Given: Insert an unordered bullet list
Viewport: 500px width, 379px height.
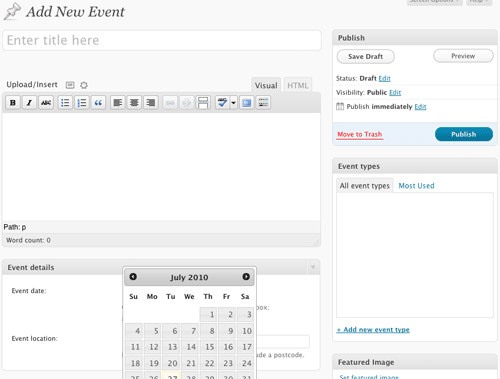Looking at the screenshot, I should 65,103.
